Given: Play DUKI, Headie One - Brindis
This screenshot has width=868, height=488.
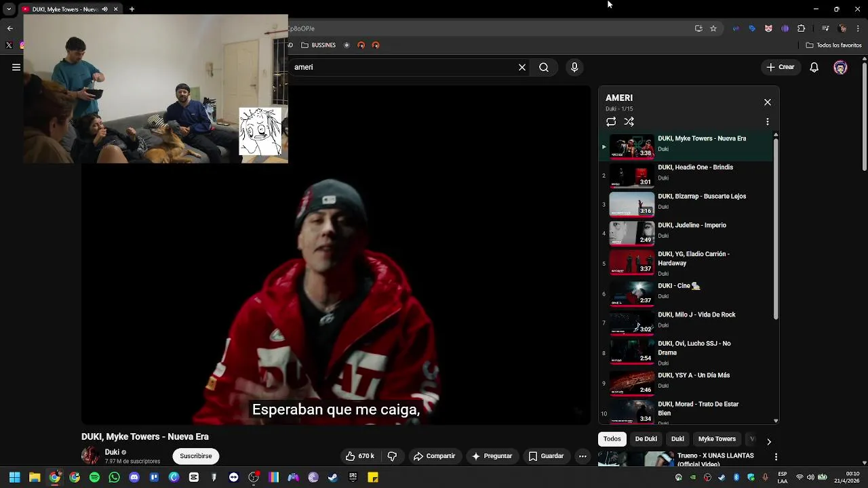Looking at the screenshot, I should [686, 176].
